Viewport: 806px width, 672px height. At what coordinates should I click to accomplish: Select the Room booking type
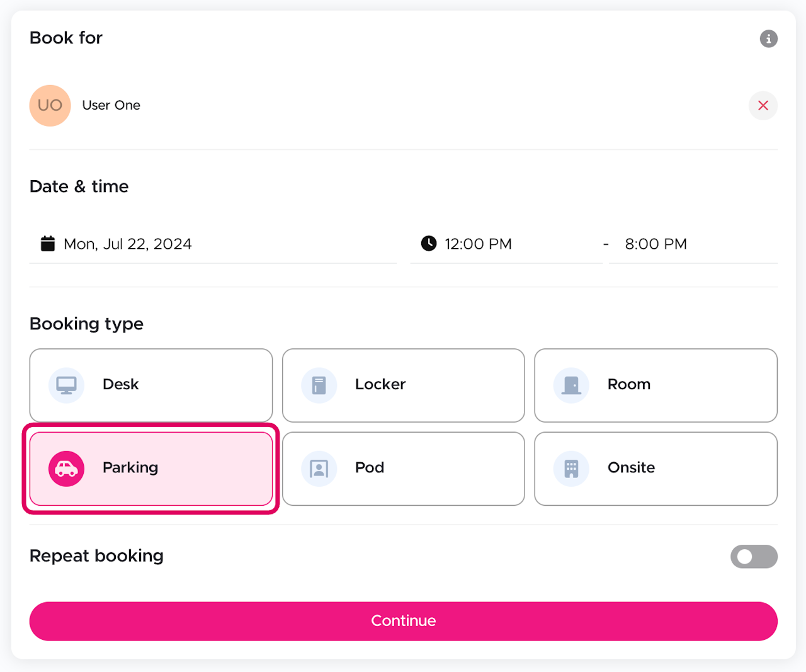(x=656, y=385)
